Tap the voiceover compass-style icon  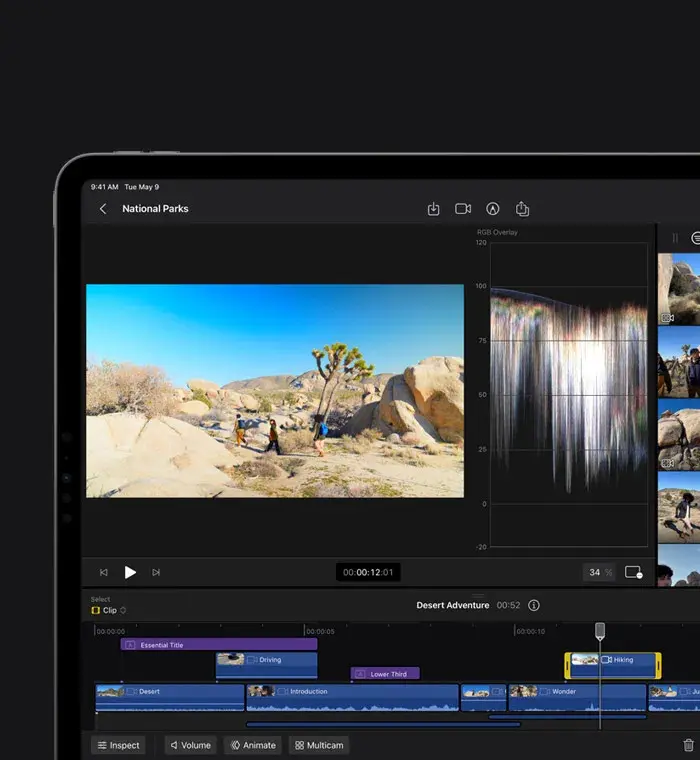(x=493, y=209)
